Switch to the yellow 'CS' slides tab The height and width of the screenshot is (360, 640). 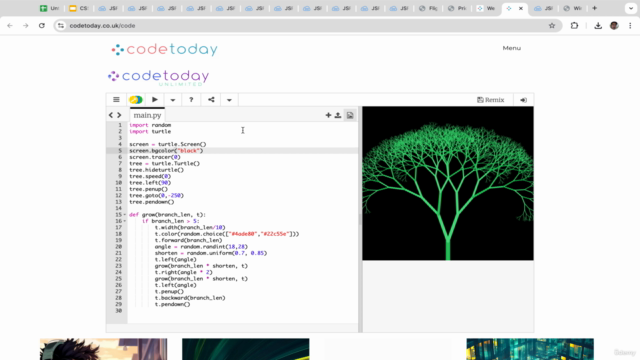click(79, 8)
